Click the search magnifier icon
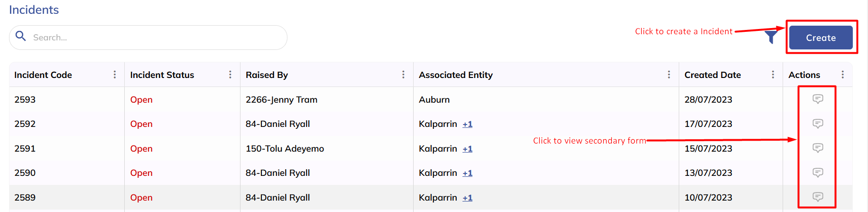This screenshot has width=868, height=212. [x=21, y=36]
